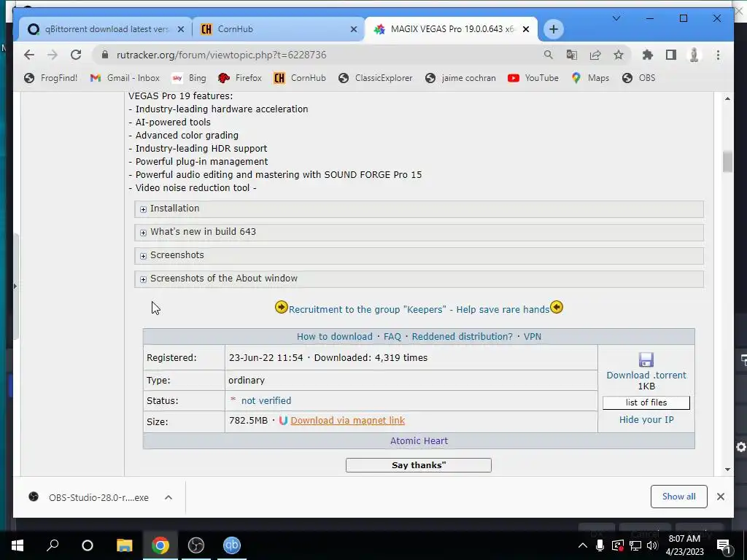Open the Chrome profile avatar
The height and width of the screenshot is (560, 747).
click(x=694, y=55)
